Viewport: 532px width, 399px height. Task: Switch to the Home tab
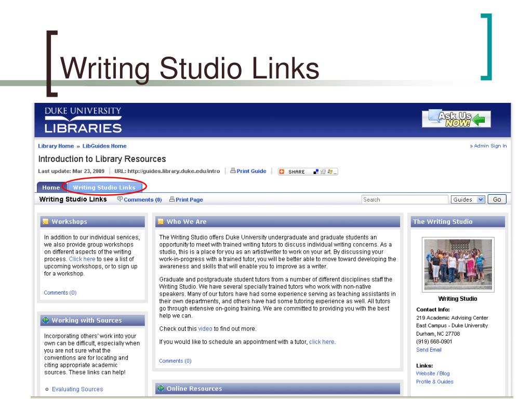(51, 187)
